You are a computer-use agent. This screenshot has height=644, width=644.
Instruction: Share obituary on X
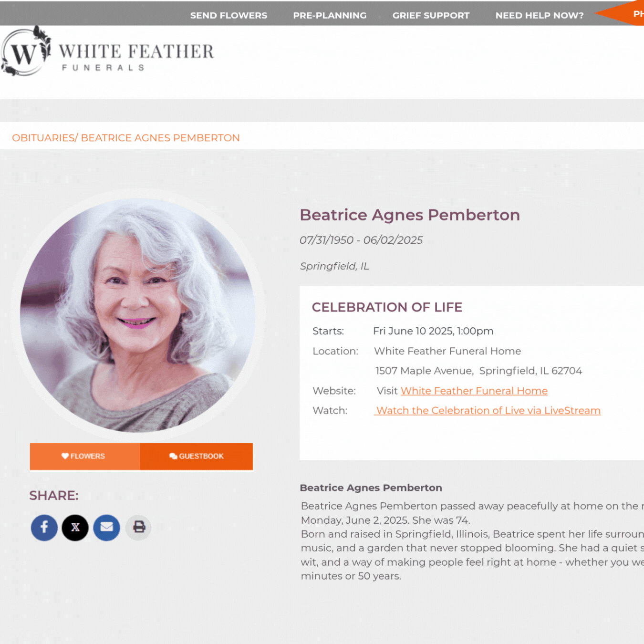[x=75, y=528]
